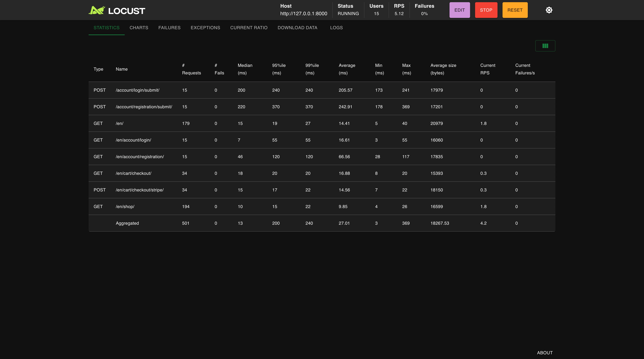
Task: Click the 18267.53 average size value
Action: click(x=439, y=223)
